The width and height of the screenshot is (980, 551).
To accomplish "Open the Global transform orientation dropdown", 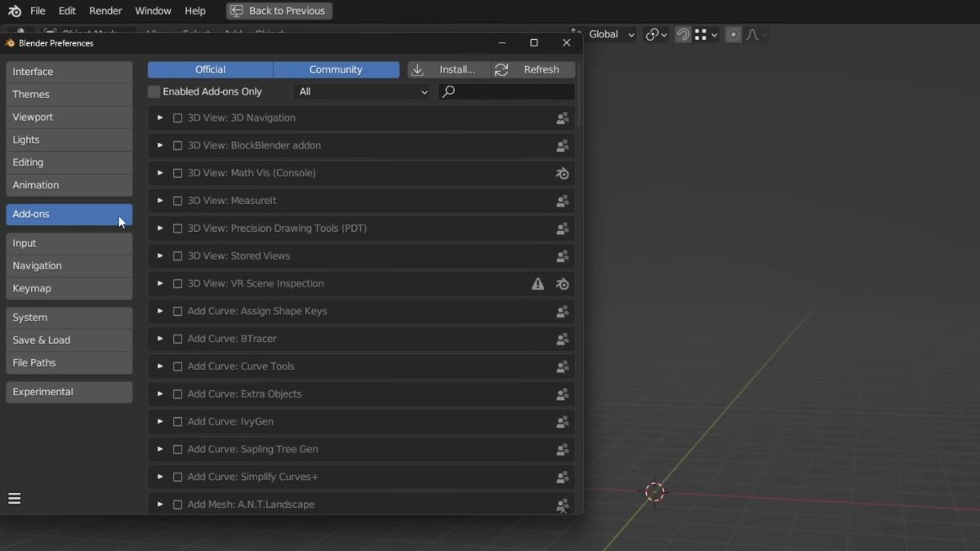I will 611,34.
